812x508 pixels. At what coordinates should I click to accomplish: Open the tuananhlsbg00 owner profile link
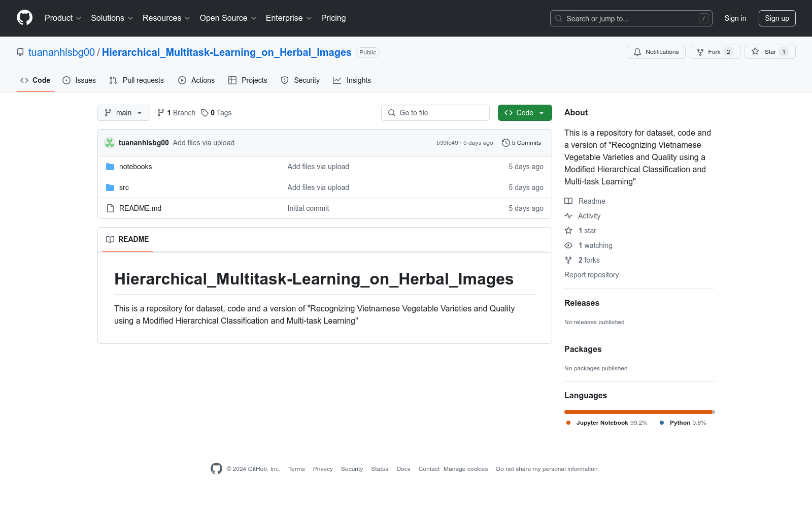61,52
